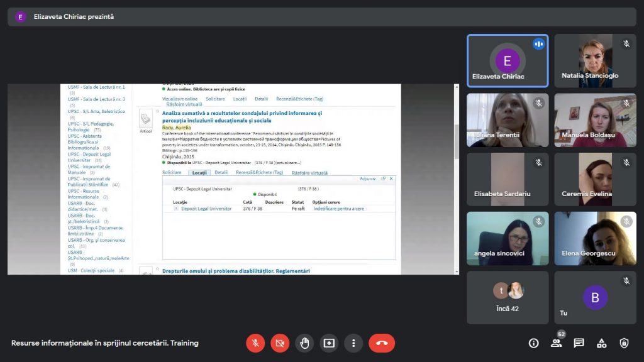The height and width of the screenshot is (362, 644).
Task: Open more options three-dot menu
Action: (353, 343)
